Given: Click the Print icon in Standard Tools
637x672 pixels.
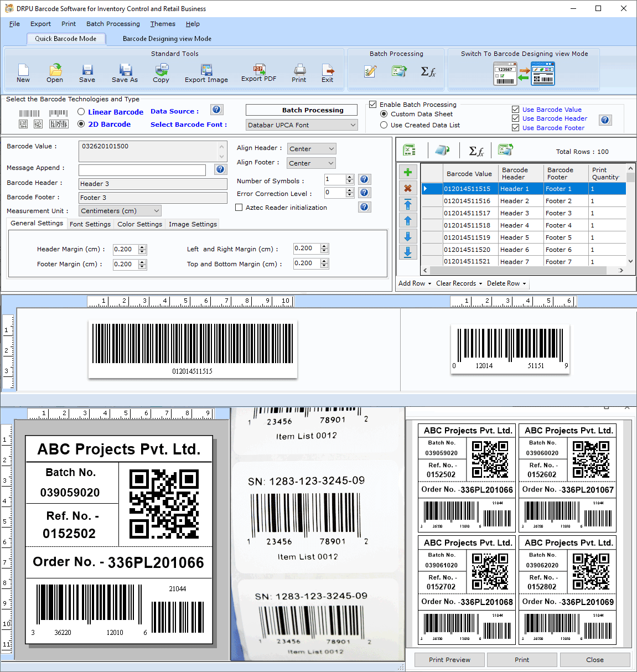Looking at the screenshot, I should pyautogui.click(x=299, y=70).
